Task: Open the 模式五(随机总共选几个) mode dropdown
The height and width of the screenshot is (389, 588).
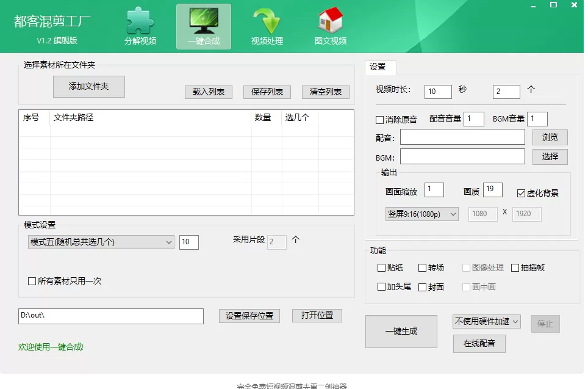Action: tap(101, 242)
